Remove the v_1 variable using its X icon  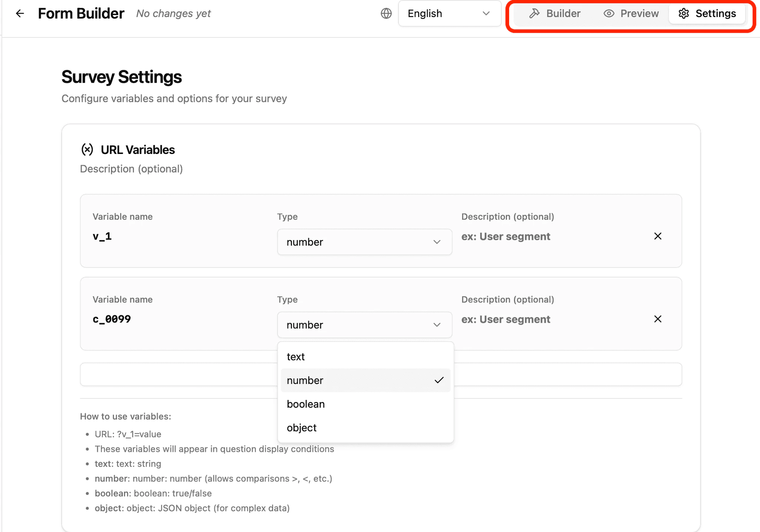pyautogui.click(x=658, y=236)
